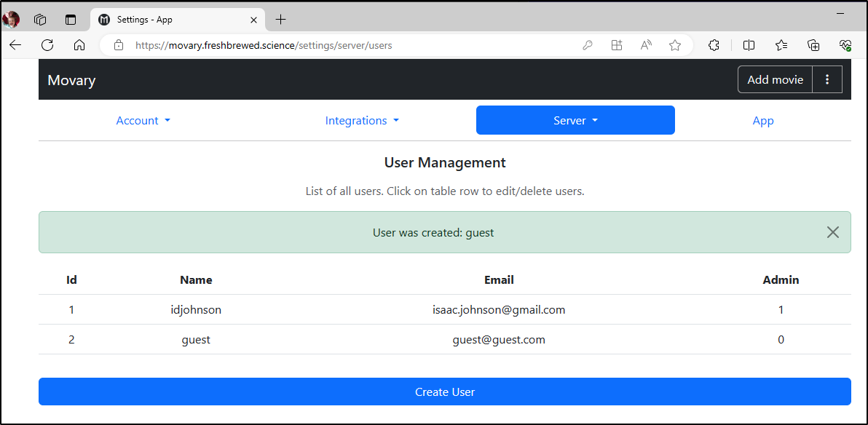Viewport: 868px width, 425px height.
Task: Click the Add movie button
Action: [775, 80]
